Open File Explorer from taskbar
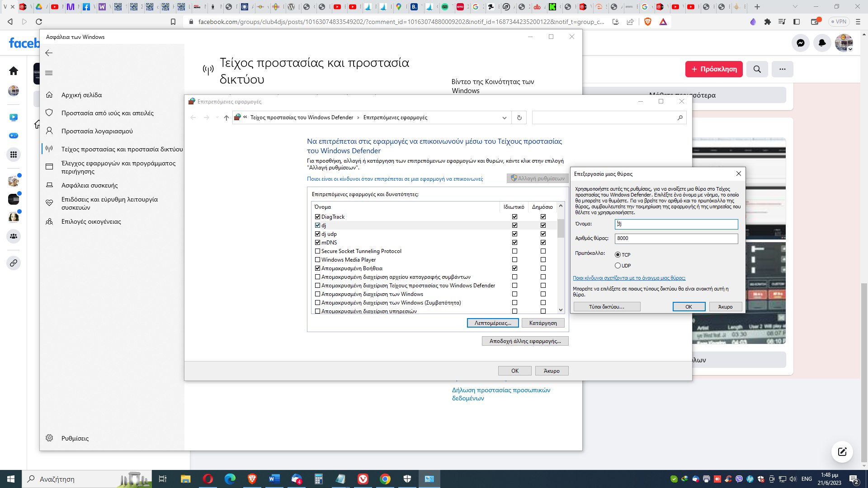868x488 pixels. point(185,479)
